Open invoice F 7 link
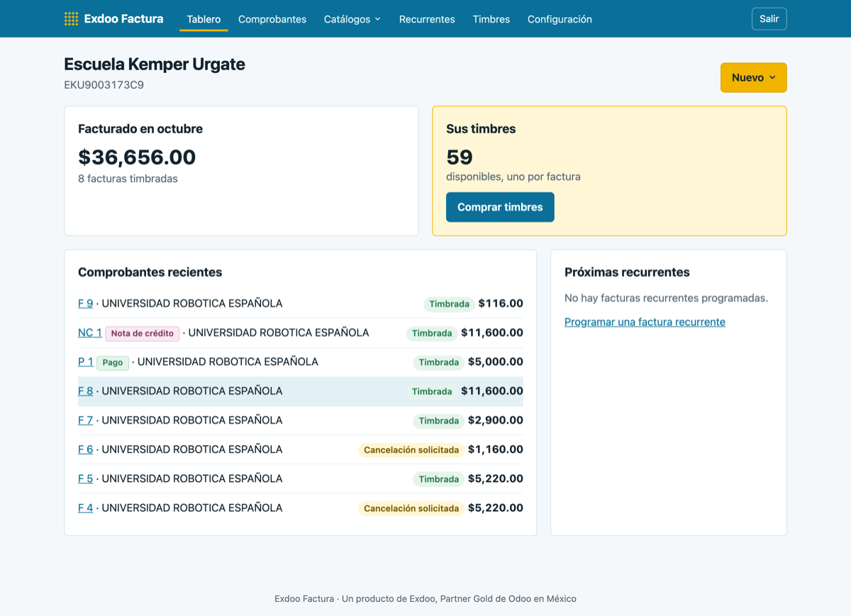 [85, 420]
